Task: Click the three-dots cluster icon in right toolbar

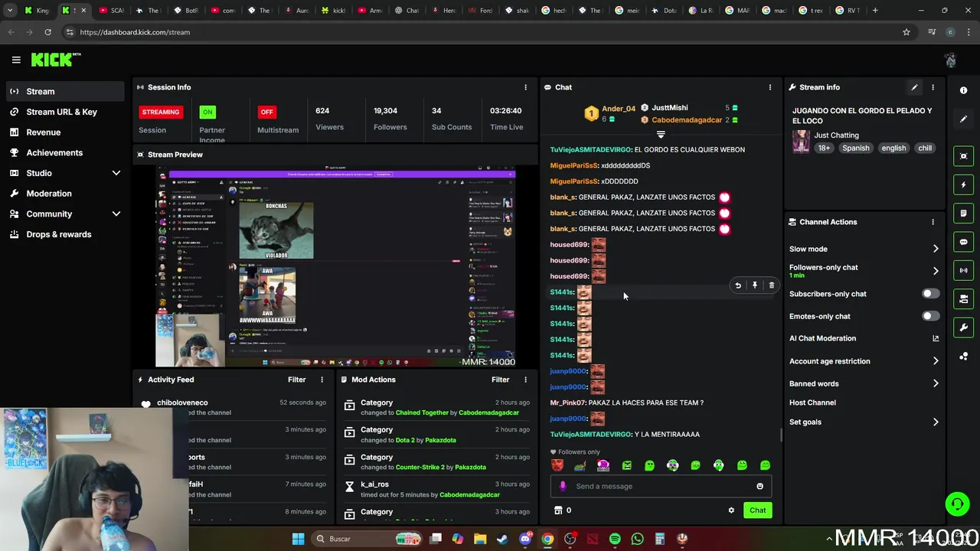Action: (x=963, y=356)
